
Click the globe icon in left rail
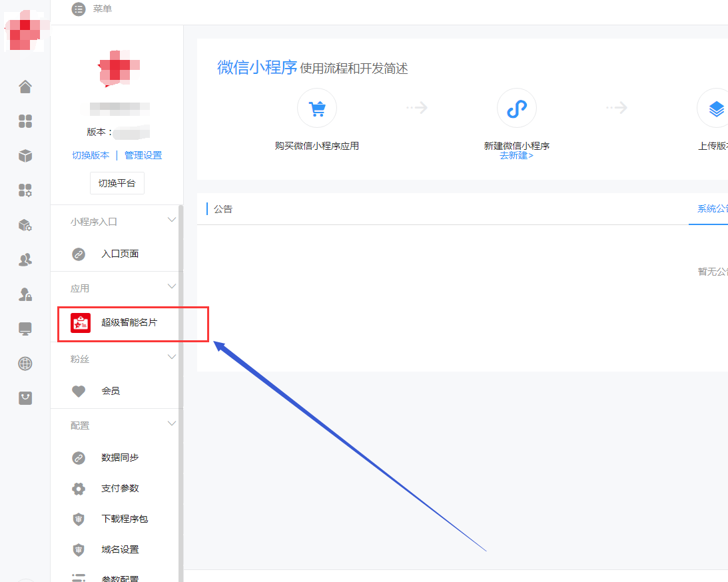pyautogui.click(x=25, y=364)
